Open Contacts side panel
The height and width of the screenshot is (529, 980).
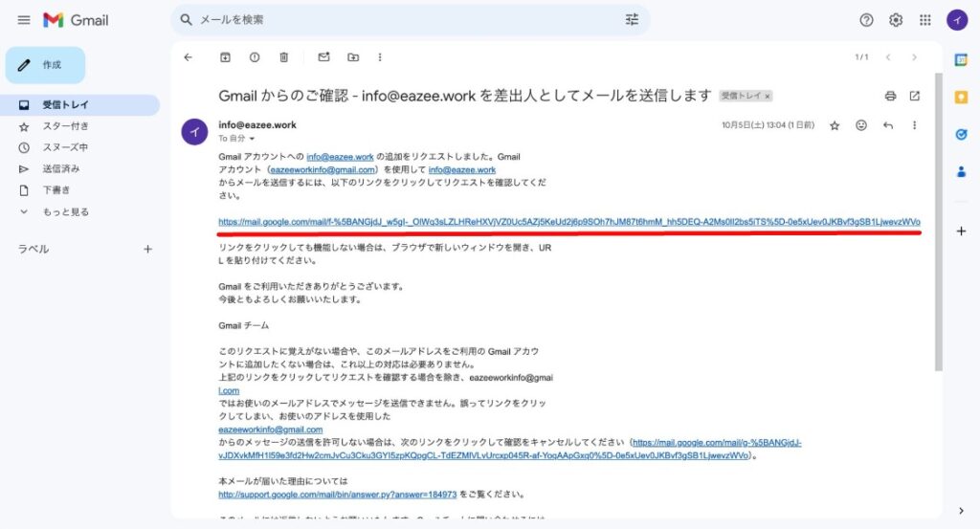pyautogui.click(x=961, y=172)
